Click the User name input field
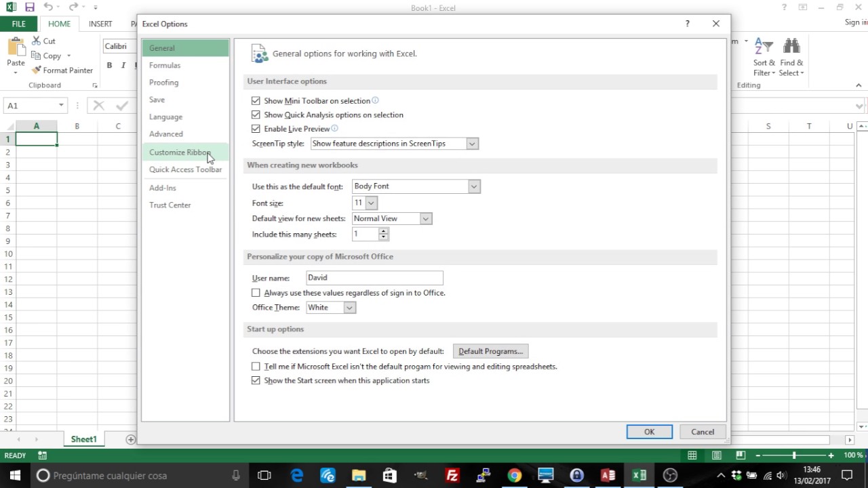This screenshot has width=868, height=488. [374, 278]
